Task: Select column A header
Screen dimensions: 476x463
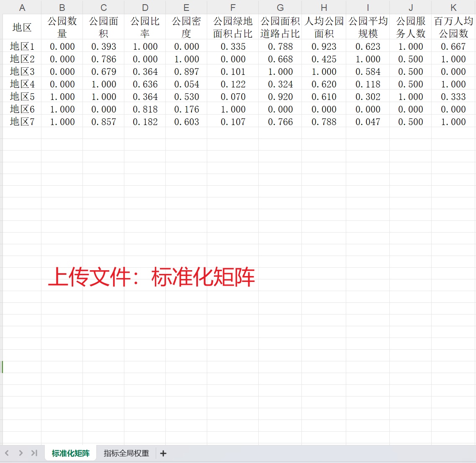Action: pos(22,8)
